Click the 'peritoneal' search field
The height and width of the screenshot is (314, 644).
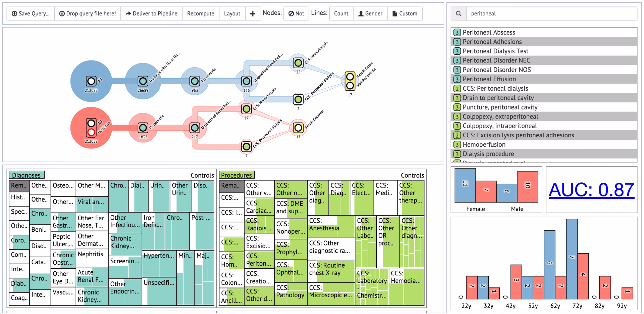(552, 14)
